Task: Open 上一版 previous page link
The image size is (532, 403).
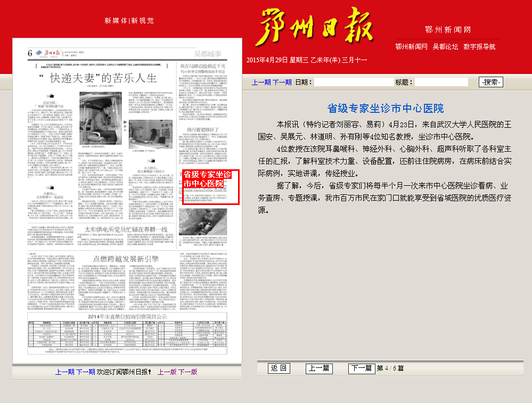Action: (167, 372)
